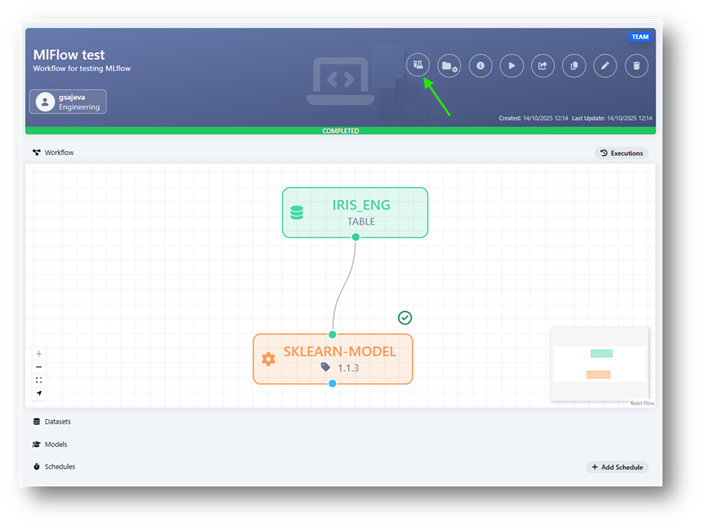Click the gear icon in SKLEARN-MODEL node
Screen dimensions: 704x528
click(x=268, y=359)
